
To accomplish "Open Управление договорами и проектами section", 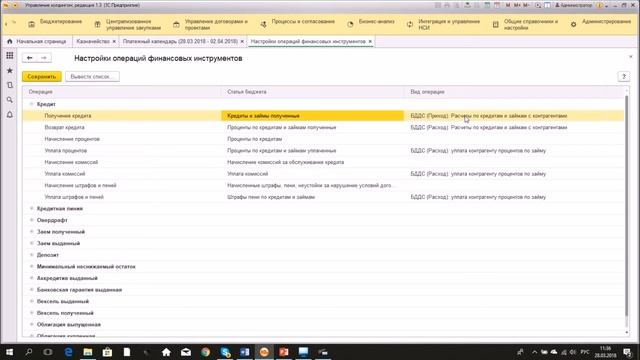I will tap(210, 24).
